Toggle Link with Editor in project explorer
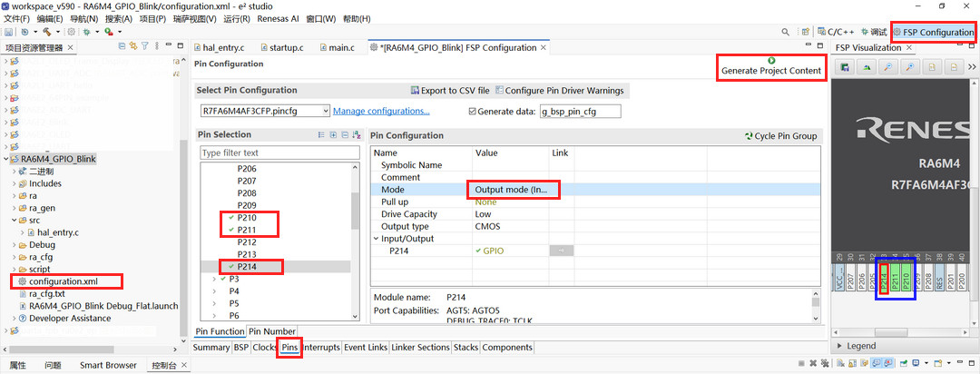The image size is (980, 374). click(x=133, y=46)
